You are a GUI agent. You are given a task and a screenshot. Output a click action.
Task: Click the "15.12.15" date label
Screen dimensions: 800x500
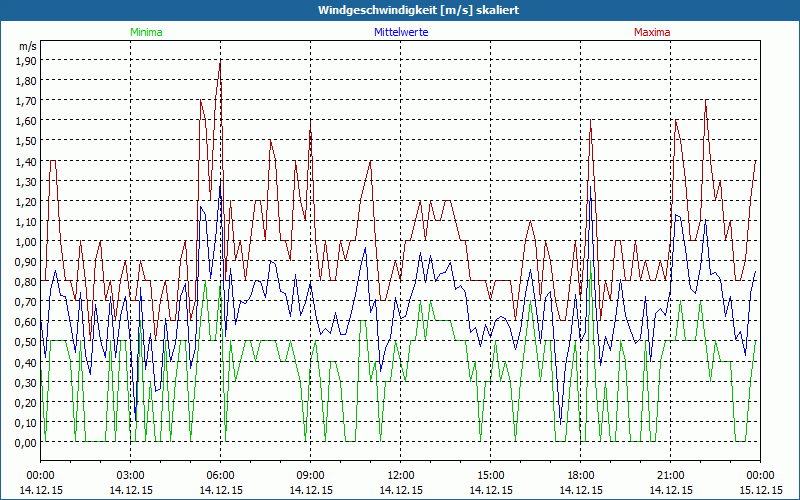click(760, 490)
